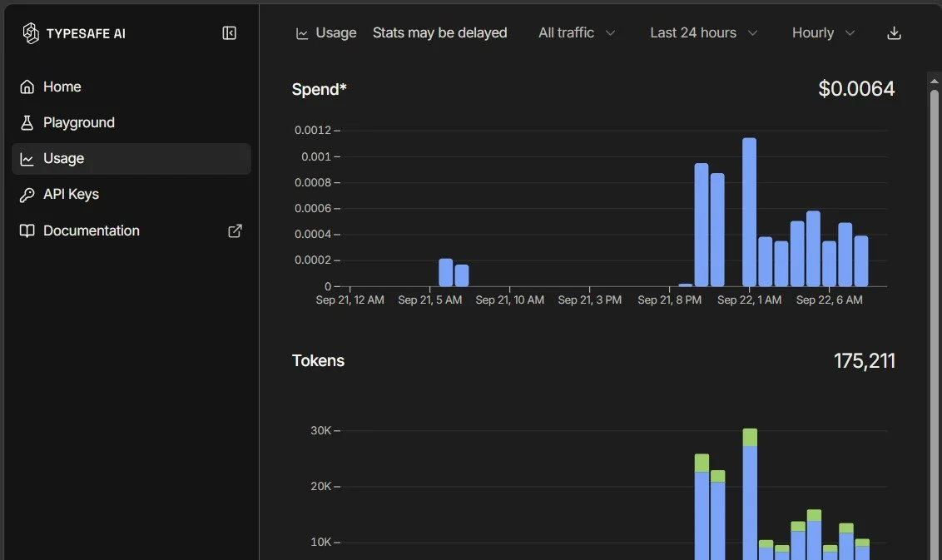Go to the Home page
Screen dimensions: 942x560
tap(131, 87)
